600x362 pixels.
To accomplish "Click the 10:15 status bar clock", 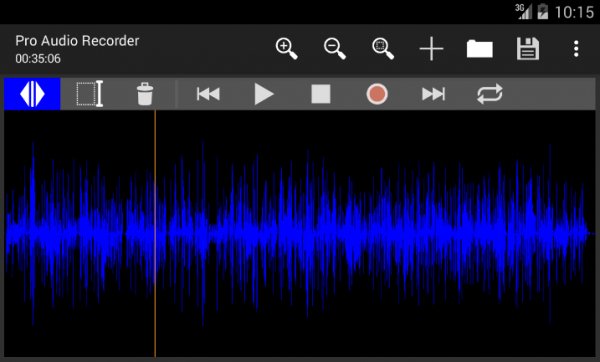I will tap(574, 12).
